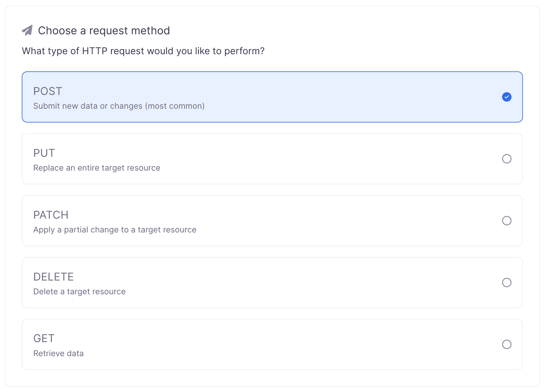Select the GET radio button
The height and width of the screenshot is (392, 545).
tap(507, 345)
